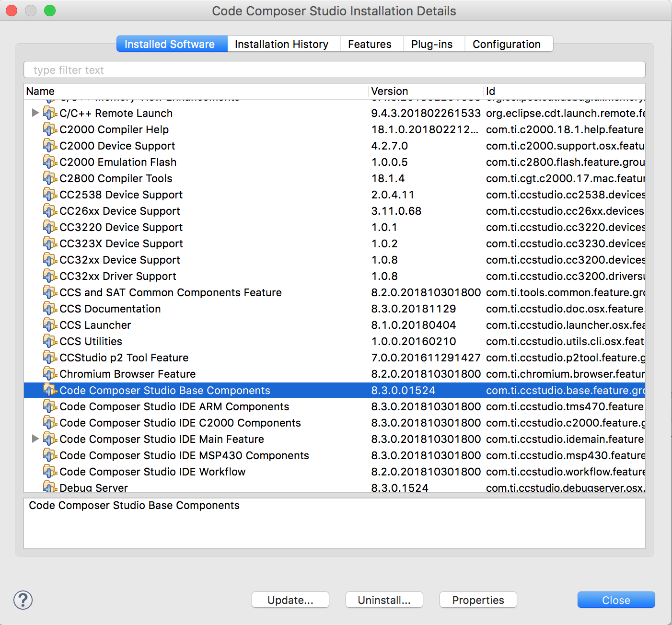The image size is (672, 625).
Task: Click the Code Composer Studio IDE Main Feature icon
Action: 50,439
